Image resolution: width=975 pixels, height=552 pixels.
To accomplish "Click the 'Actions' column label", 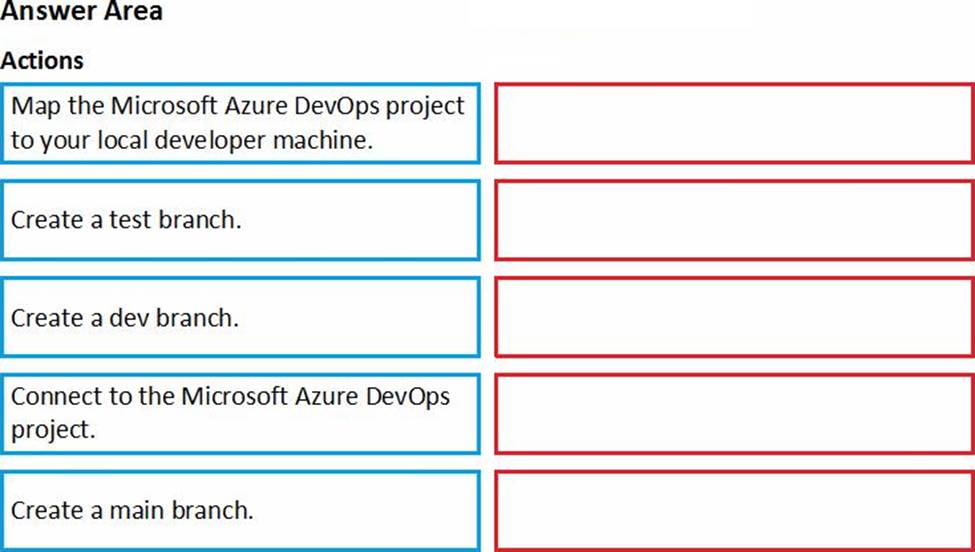I will pos(42,60).
